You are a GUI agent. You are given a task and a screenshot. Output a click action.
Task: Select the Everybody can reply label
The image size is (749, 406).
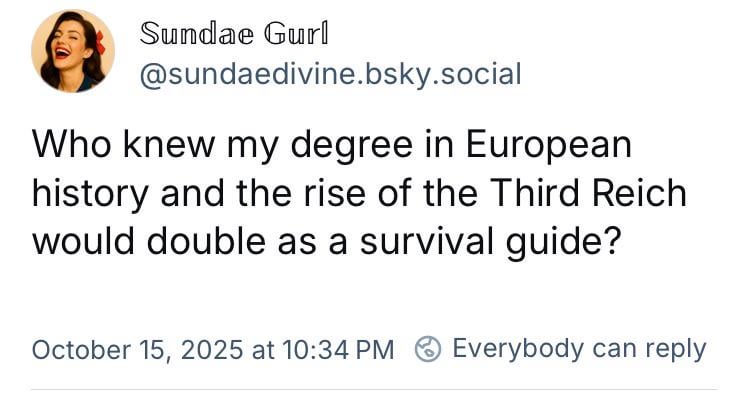click(579, 349)
